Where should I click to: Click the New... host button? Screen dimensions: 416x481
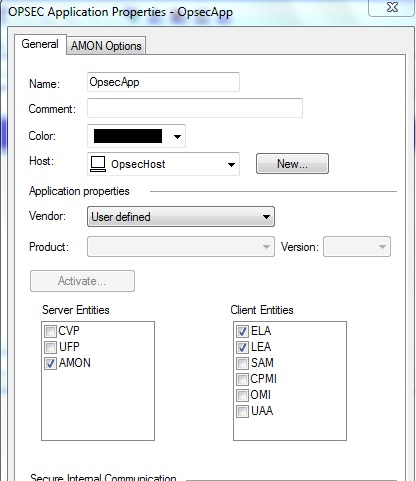(292, 164)
